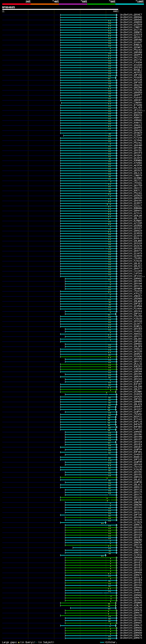Image resolution: width=146 pixels, height=644 pixels.
Task: Select label UniRef100_B7SKM8
Action: coord(131,105)
